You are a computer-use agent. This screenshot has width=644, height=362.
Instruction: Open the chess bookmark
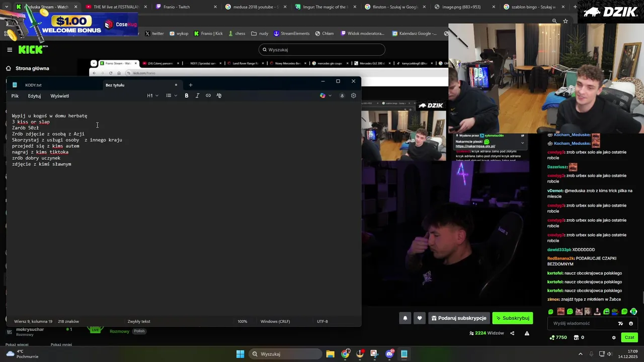(237, 34)
